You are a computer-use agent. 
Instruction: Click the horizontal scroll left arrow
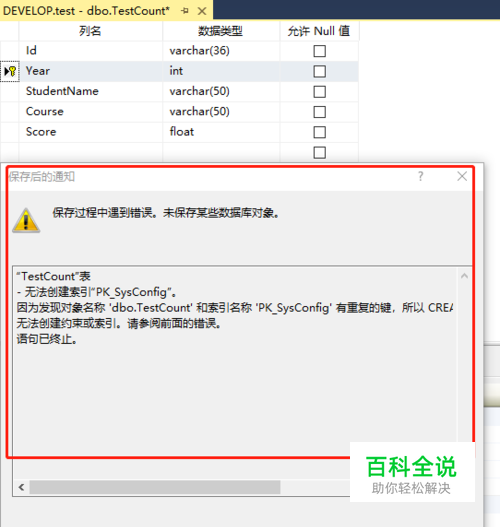pyautogui.click(x=21, y=487)
